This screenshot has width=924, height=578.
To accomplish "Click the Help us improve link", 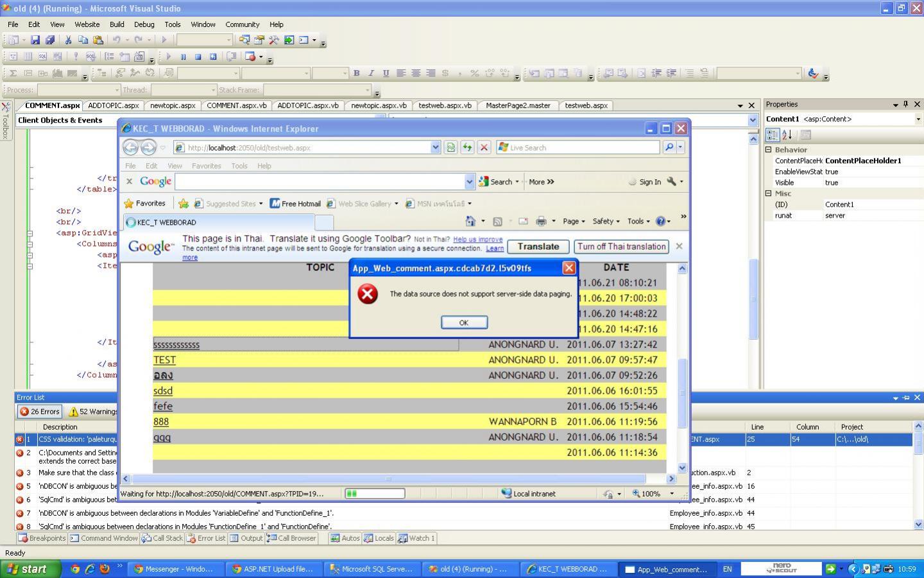I will tap(478, 239).
